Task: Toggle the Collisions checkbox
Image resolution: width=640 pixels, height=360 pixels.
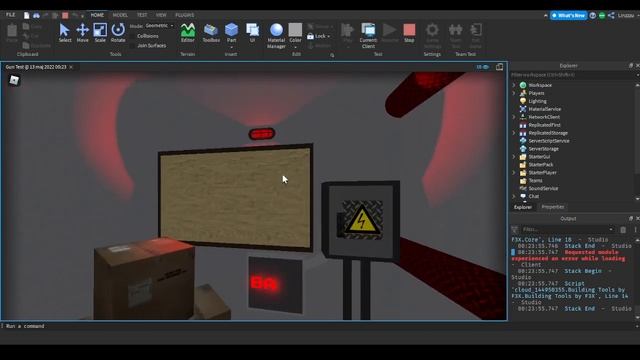Action: (132, 36)
